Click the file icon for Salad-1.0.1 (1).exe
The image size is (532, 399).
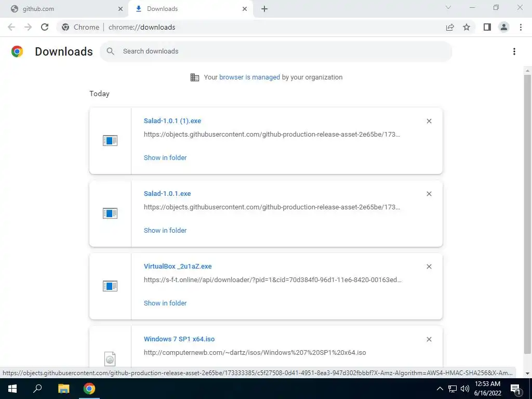[x=110, y=140]
